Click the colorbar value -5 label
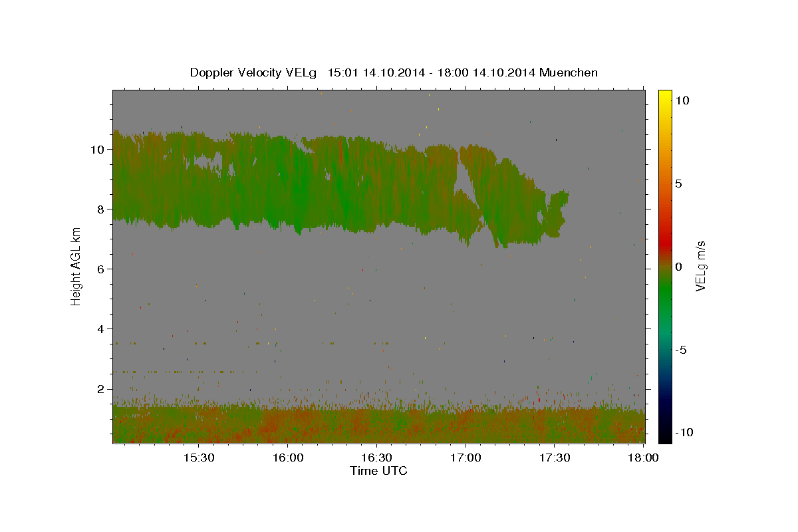The height and width of the screenshot is (532, 798). [x=682, y=350]
